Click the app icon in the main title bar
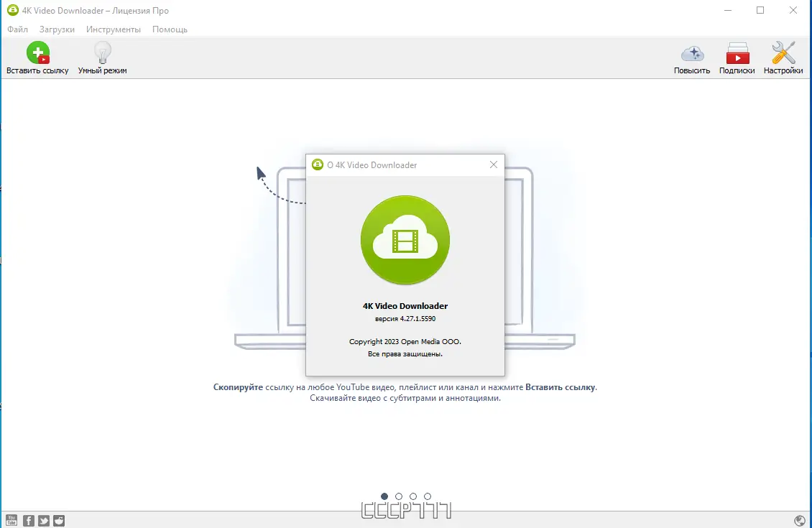This screenshot has width=812, height=528. [x=12, y=10]
